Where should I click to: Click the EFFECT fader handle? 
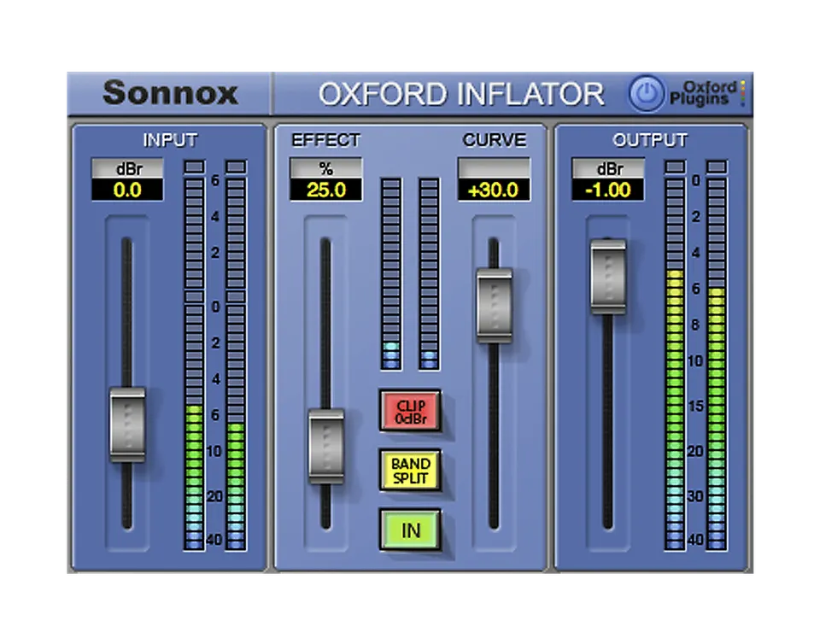[326, 446]
